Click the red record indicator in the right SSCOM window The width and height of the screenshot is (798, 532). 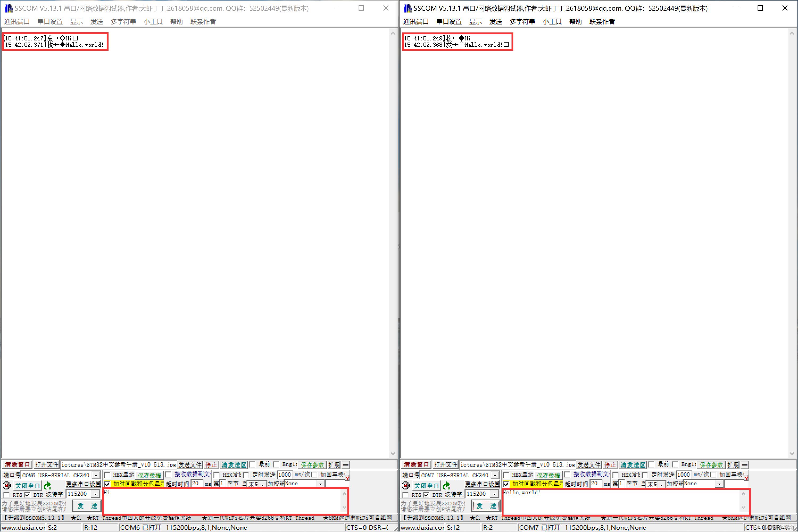[x=405, y=485]
